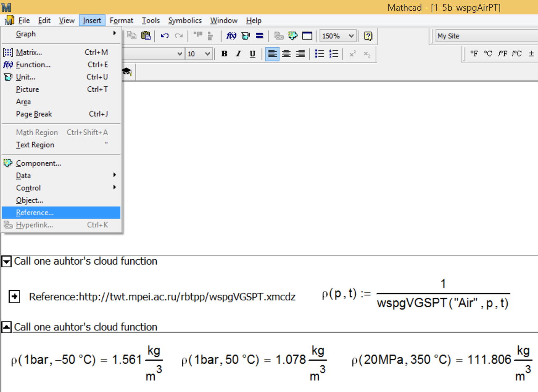538x392 pixels.
Task: Click the /°F inverse Fahrenheit button
Action: [x=503, y=53]
